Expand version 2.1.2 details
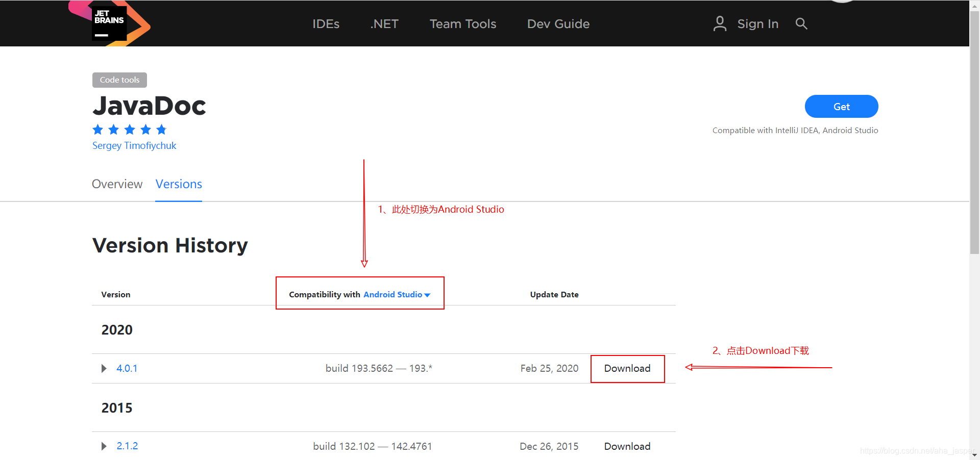The width and height of the screenshot is (980, 460). (x=104, y=446)
